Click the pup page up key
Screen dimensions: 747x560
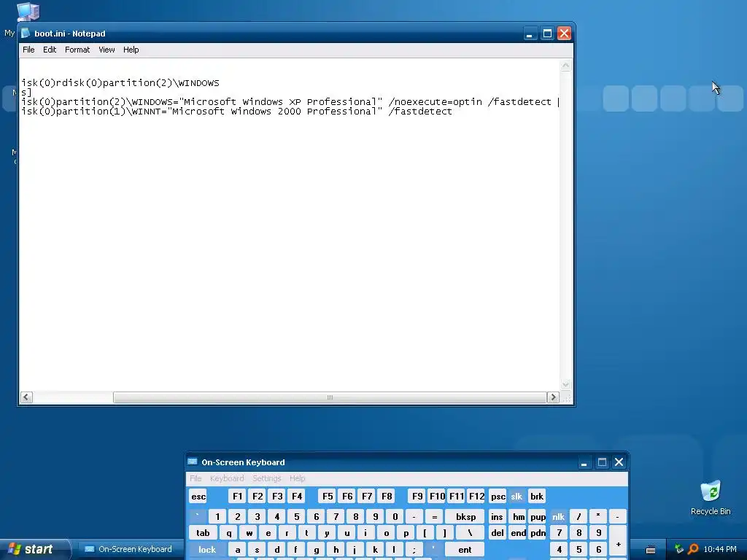coord(538,517)
